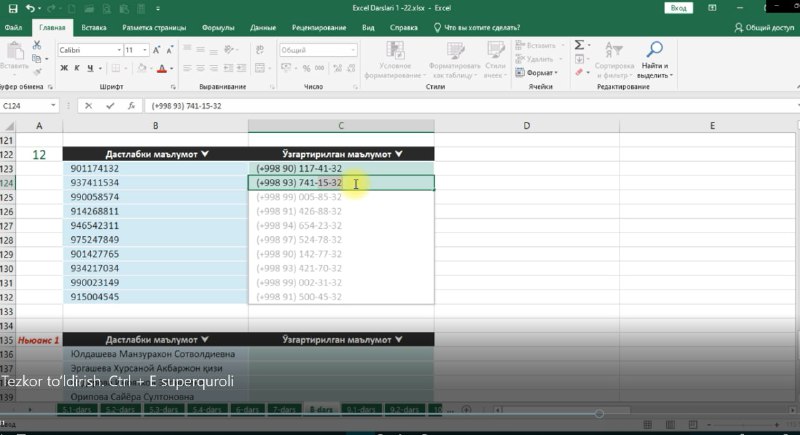
Task: Select column D header
Action: [x=527, y=125]
